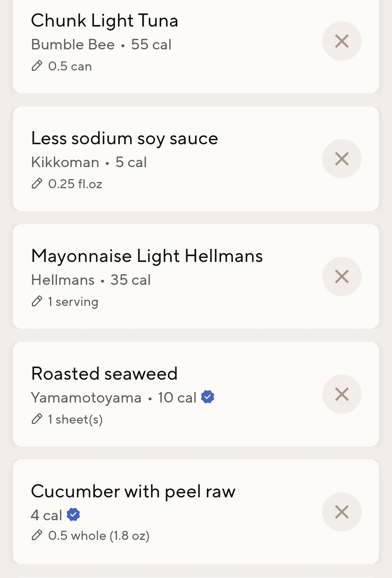392x578 pixels.
Task: Edit seaweed sheet quantity pencil icon
Action: (x=37, y=419)
